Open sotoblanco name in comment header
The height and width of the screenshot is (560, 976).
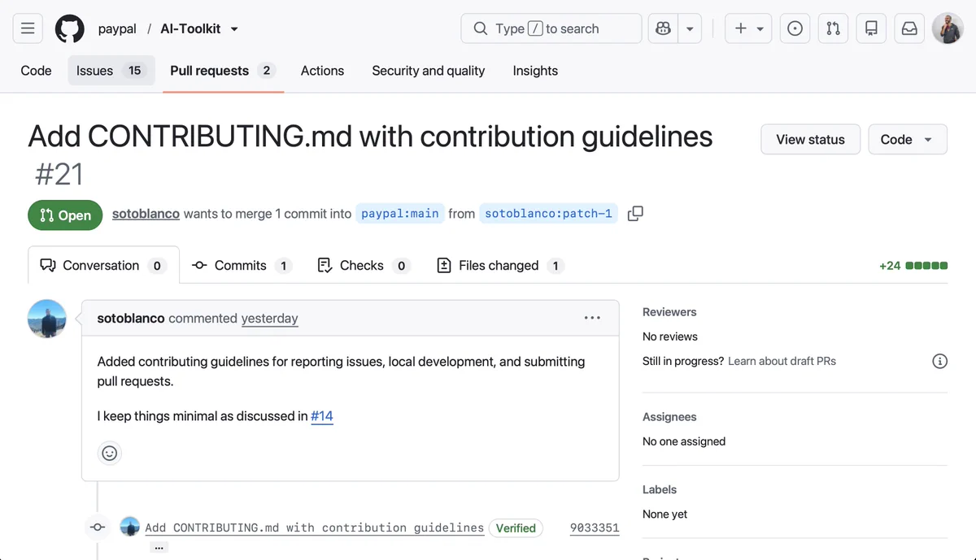(x=131, y=319)
